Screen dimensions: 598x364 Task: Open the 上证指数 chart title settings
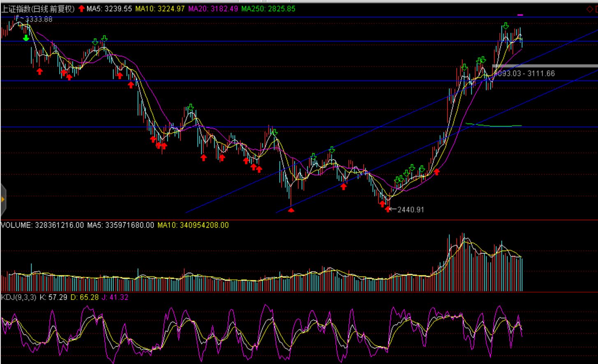pos(38,9)
